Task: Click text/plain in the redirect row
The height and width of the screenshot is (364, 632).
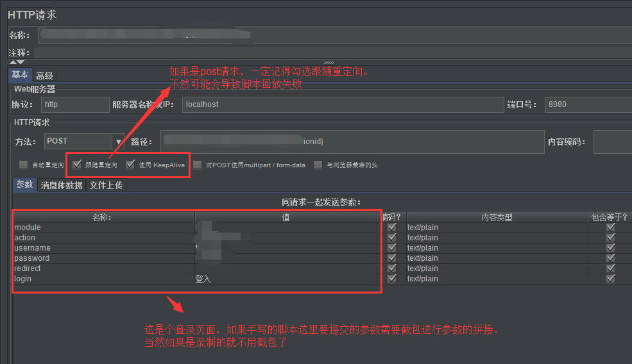Action: click(x=422, y=269)
